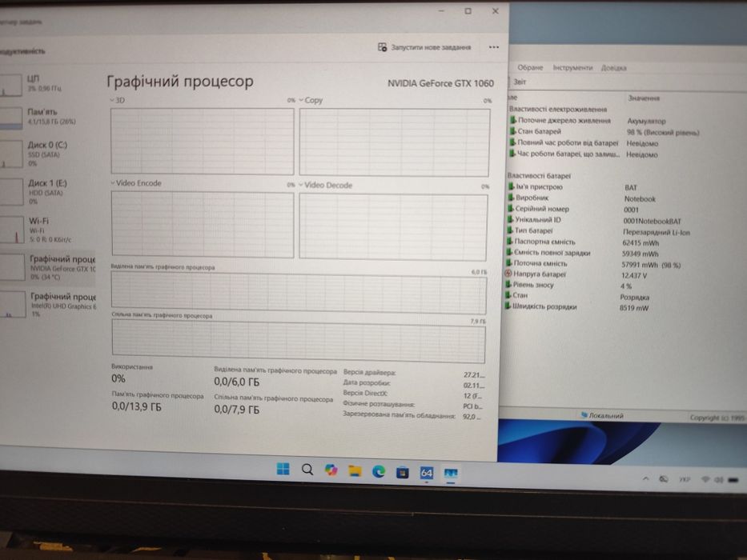Launch Copilot from the taskbar

pos(331,470)
